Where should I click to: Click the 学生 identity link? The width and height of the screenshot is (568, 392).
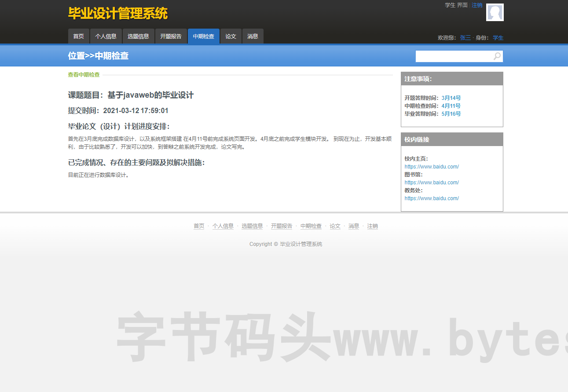click(498, 38)
